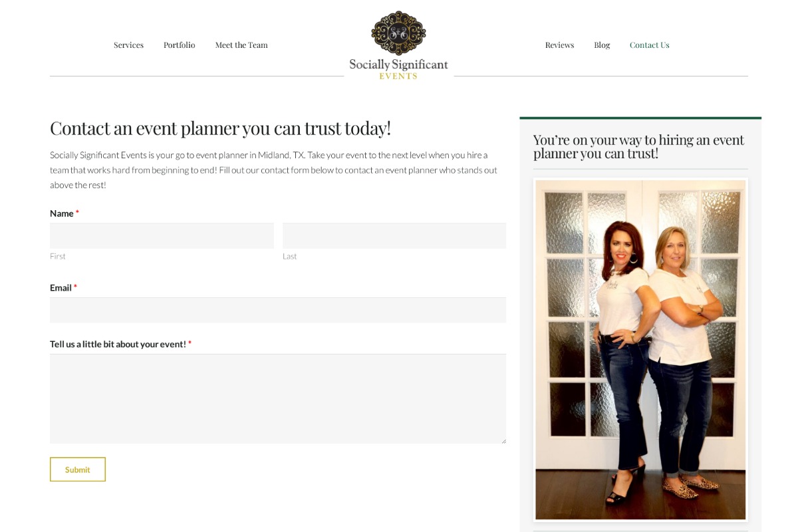This screenshot has height=532, width=798.
Task: Select the Contact Us nav link
Action: point(650,45)
